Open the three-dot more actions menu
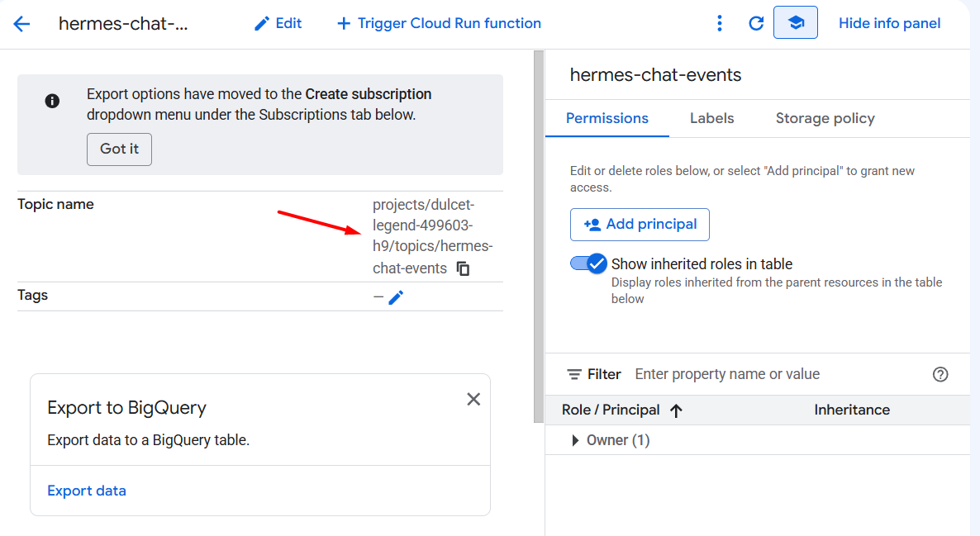 click(720, 24)
